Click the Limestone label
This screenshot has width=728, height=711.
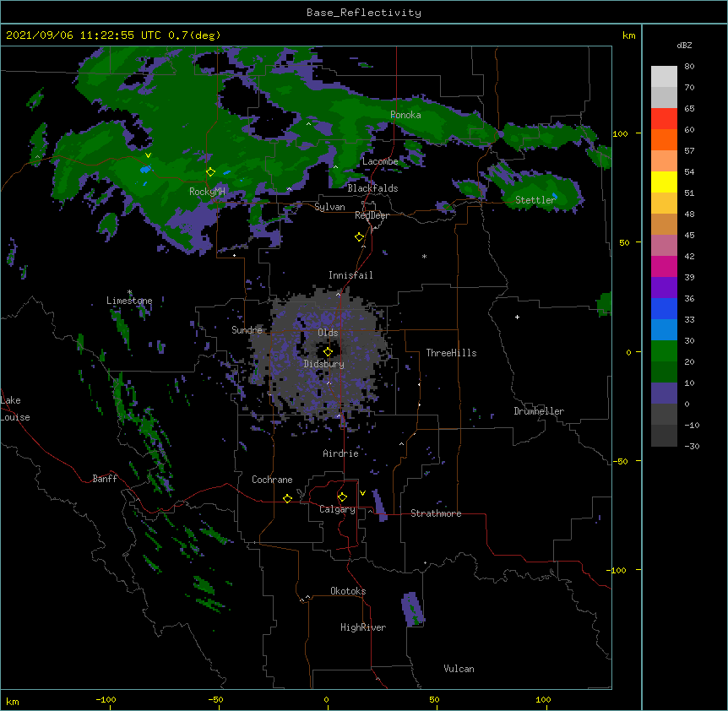[x=129, y=301]
